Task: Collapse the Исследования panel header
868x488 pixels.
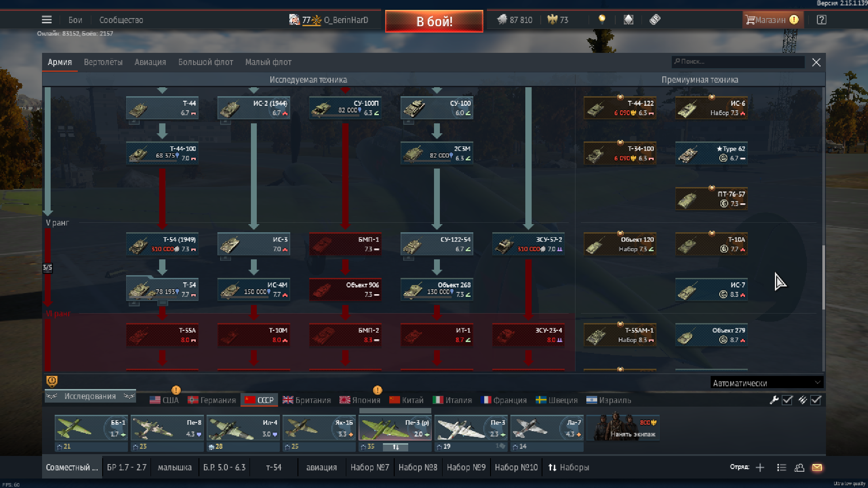Action: pos(90,396)
